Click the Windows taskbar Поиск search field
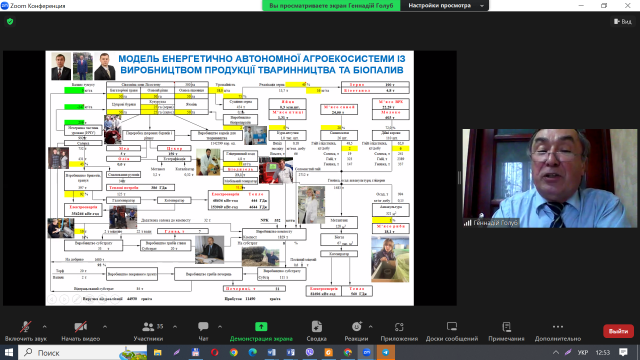The image size is (640, 360). [83, 352]
